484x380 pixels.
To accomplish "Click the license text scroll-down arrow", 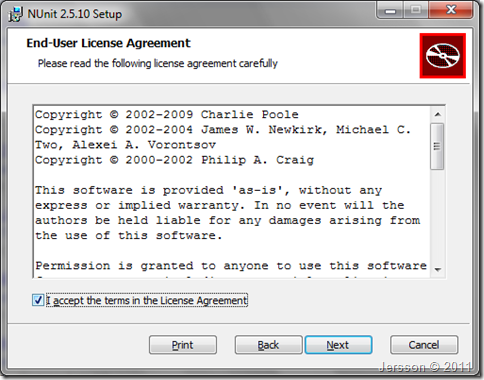I will [x=438, y=270].
